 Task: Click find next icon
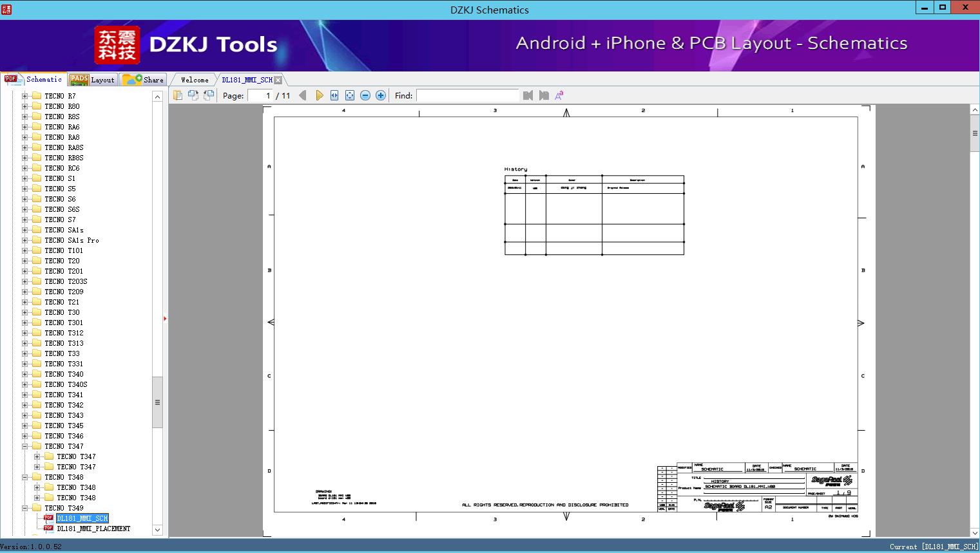544,95
